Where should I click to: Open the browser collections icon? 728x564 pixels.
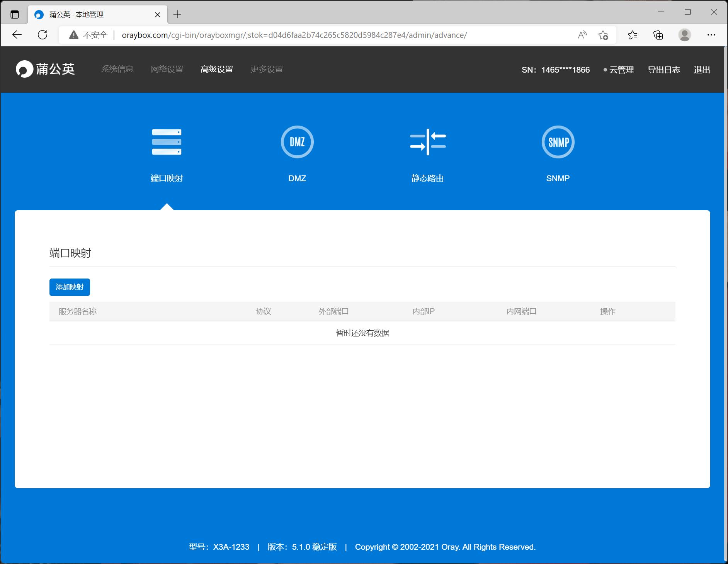click(x=658, y=35)
